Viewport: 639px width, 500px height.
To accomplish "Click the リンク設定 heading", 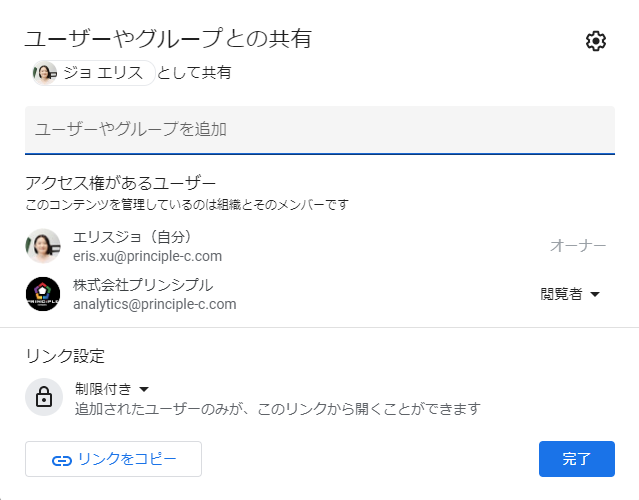I will (x=65, y=356).
